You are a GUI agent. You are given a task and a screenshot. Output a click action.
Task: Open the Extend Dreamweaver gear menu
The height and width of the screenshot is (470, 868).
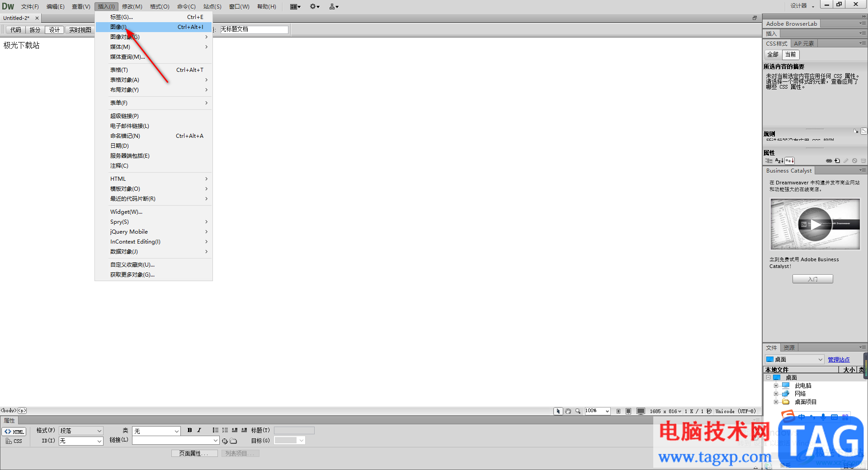coord(315,6)
